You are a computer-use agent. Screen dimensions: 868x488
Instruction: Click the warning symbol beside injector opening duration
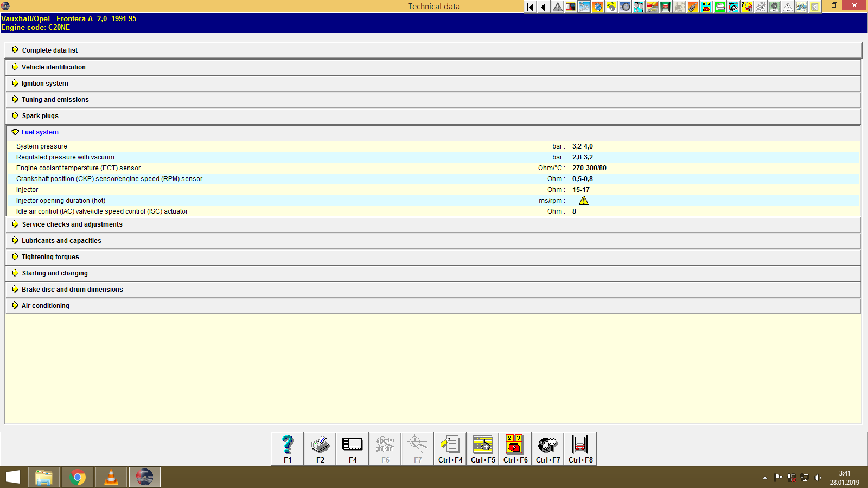[584, 200]
